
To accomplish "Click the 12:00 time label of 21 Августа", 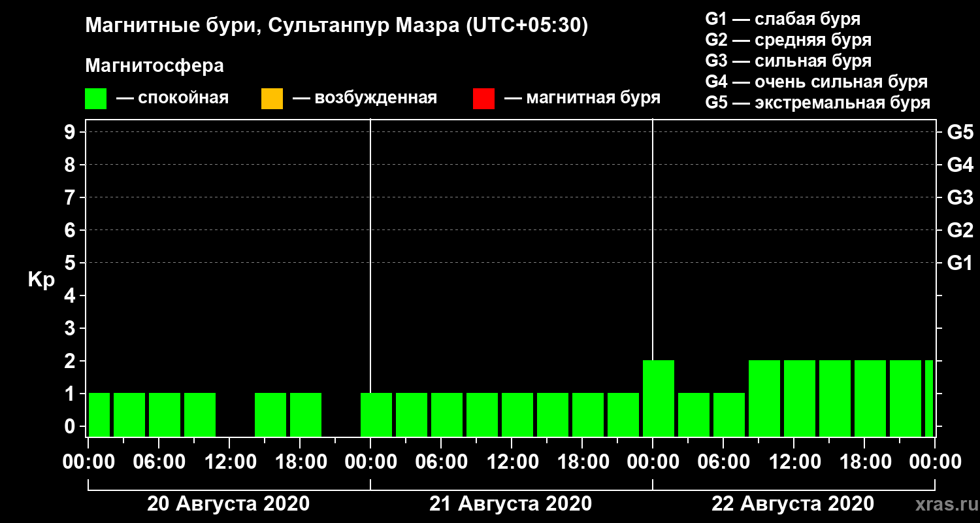I will tap(512, 462).
